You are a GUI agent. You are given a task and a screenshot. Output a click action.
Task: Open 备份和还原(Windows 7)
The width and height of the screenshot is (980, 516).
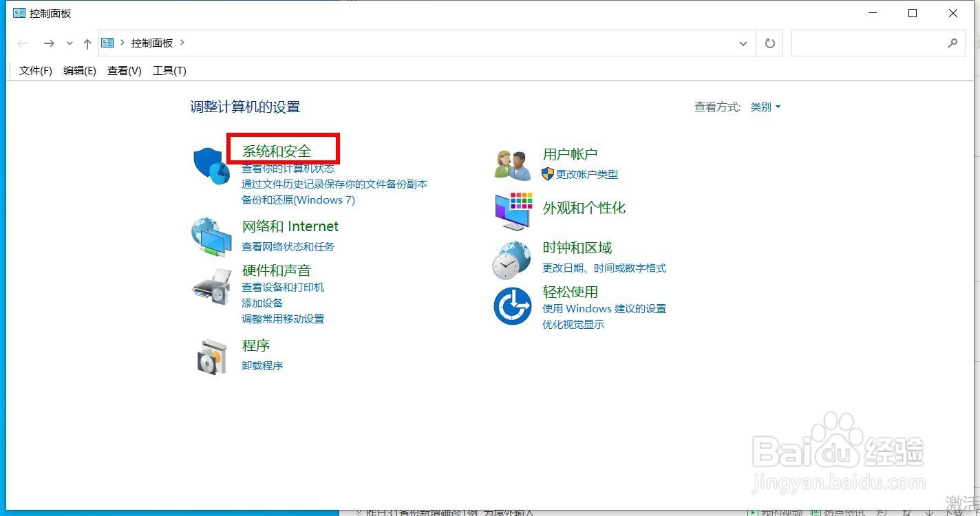pos(299,200)
